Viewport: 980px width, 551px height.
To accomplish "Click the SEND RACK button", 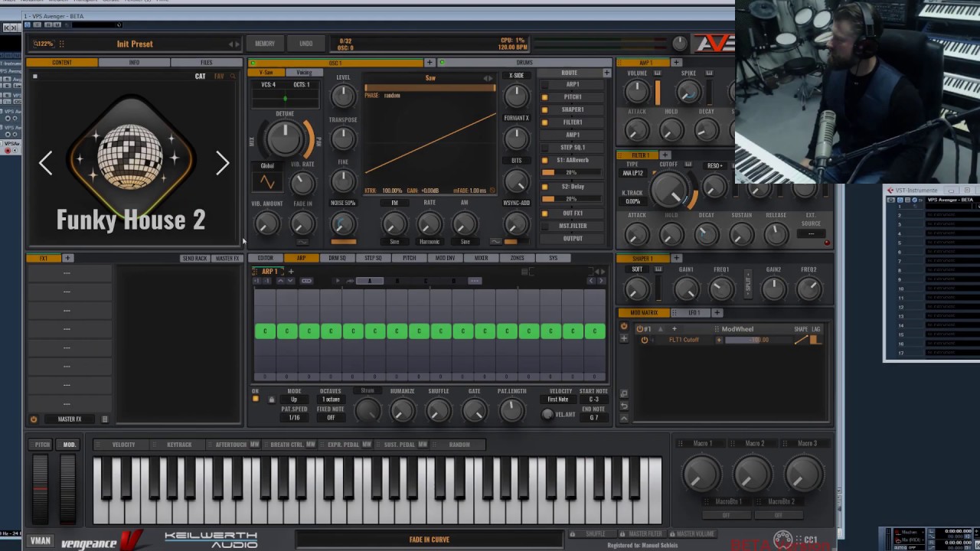I will click(194, 259).
